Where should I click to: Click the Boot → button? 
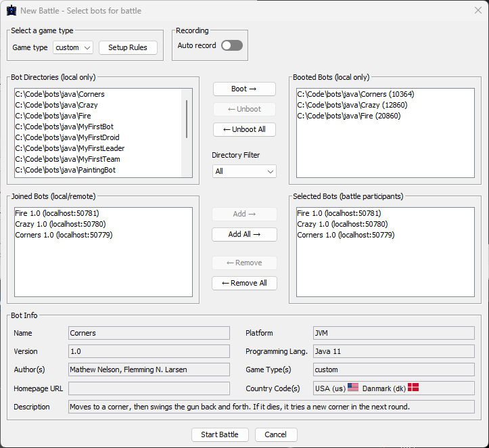244,89
